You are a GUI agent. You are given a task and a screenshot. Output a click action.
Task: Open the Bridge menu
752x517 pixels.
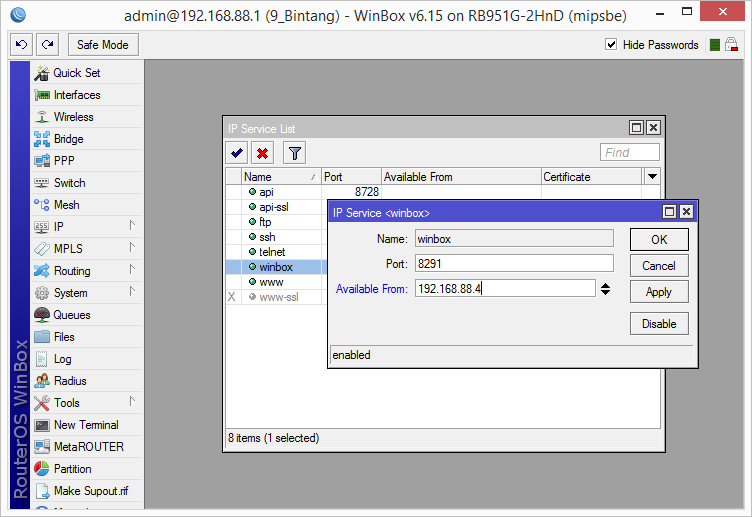pyautogui.click(x=88, y=139)
